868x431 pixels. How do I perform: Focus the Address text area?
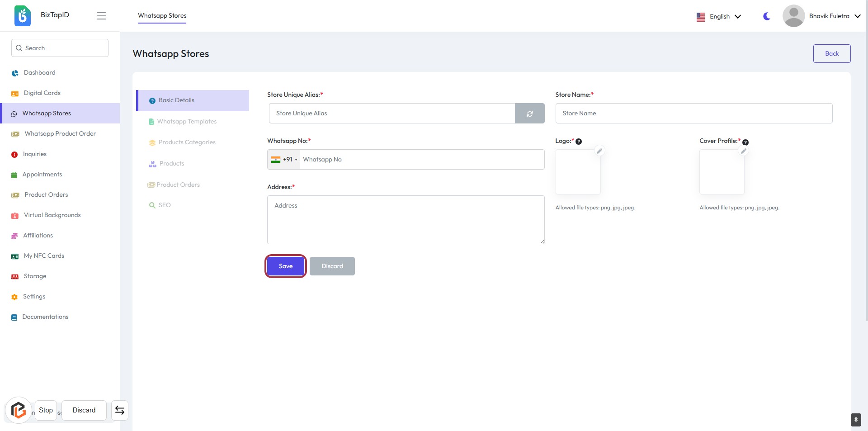(x=406, y=220)
